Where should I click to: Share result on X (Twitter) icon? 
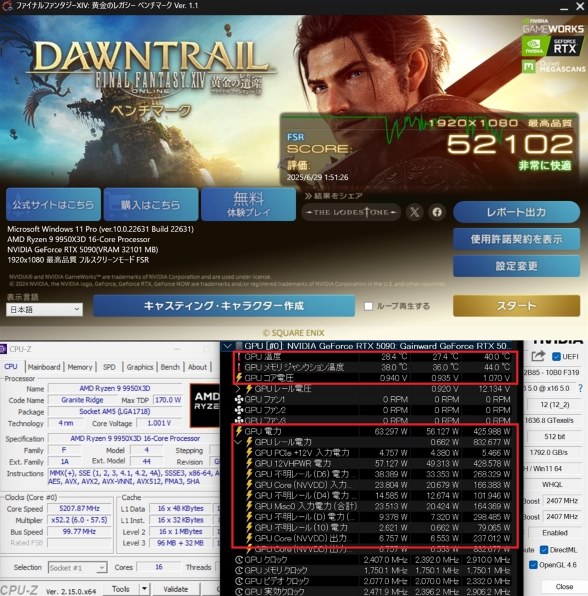pyautogui.click(x=414, y=212)
